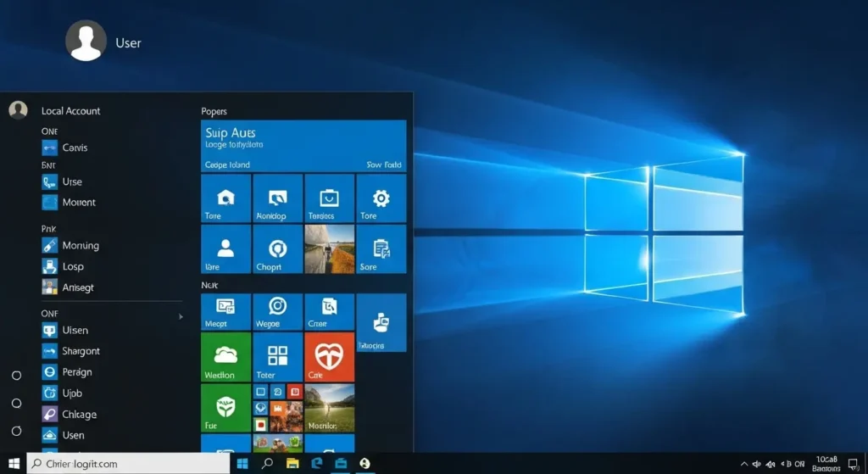
Task: Launch the Anisegt app entry
Action: click(68, 287)
